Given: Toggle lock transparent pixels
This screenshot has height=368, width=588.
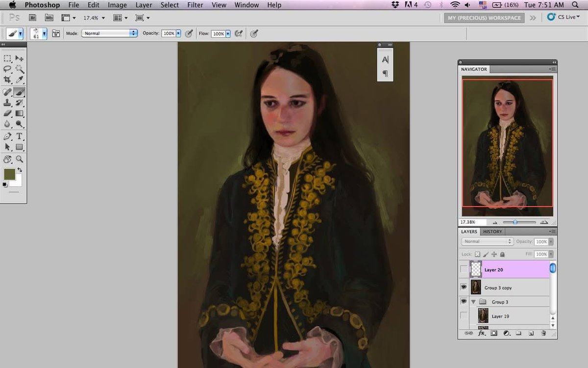Looking at the screenshot, I should click(477, 254).
